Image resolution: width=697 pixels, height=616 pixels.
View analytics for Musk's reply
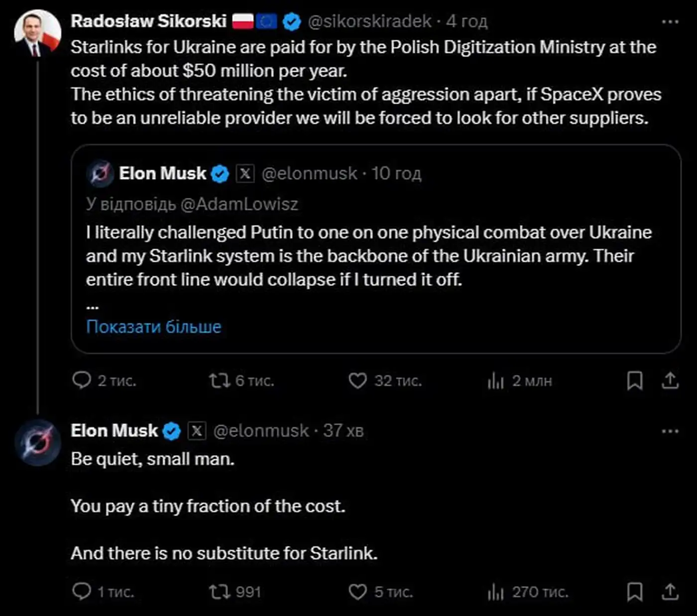(x=496, y=592)
